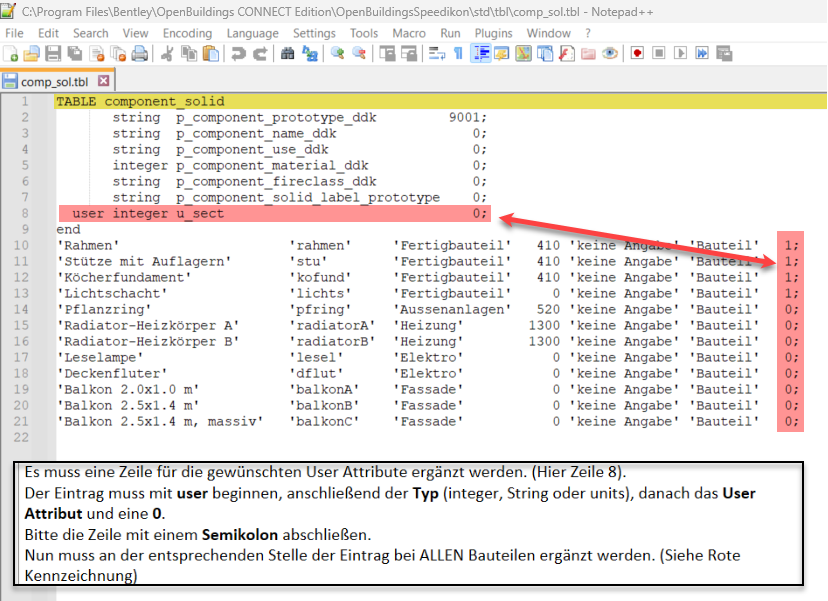828x601 pixels.
Task: Toggle the Word Wrap toolbar button
Action: coord(437,53)
